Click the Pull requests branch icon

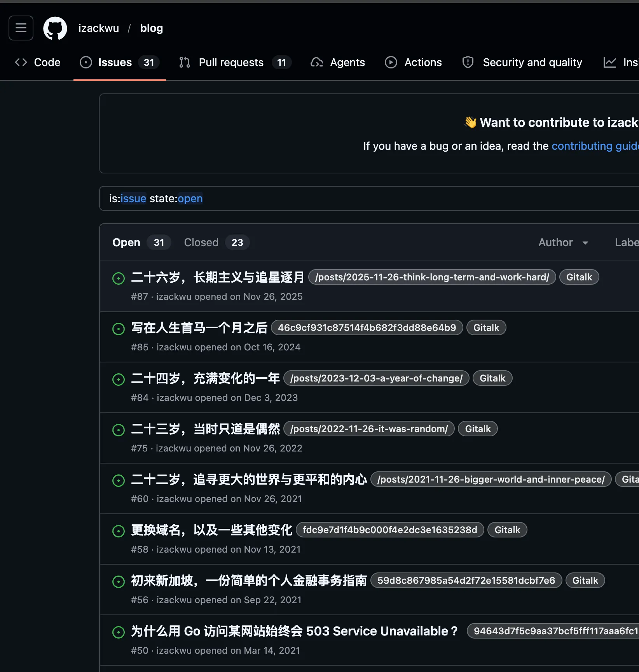pyautogui.click(x=185, y=62)
